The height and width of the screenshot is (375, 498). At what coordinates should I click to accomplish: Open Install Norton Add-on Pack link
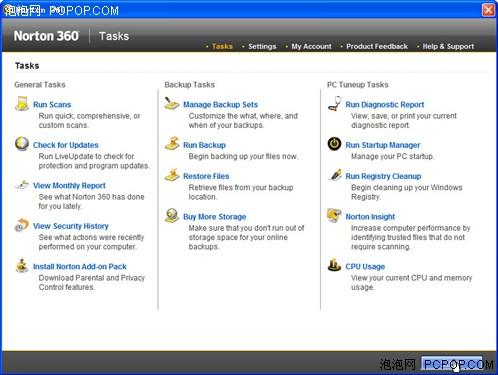tap(80, 267)
